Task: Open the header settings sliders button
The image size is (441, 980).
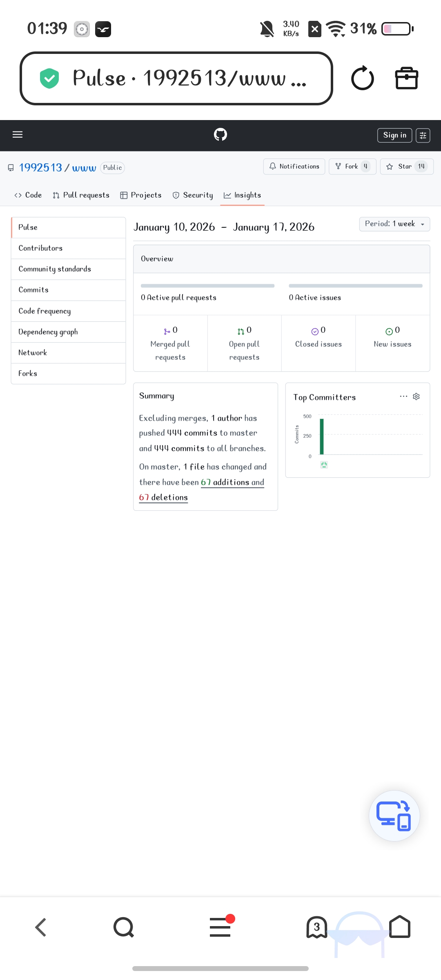Action: point(423,135)
